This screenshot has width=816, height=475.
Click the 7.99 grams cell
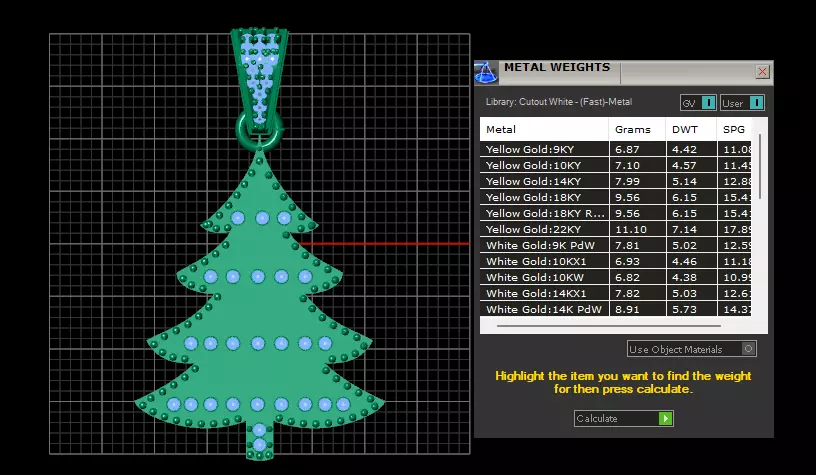[637, 182]
